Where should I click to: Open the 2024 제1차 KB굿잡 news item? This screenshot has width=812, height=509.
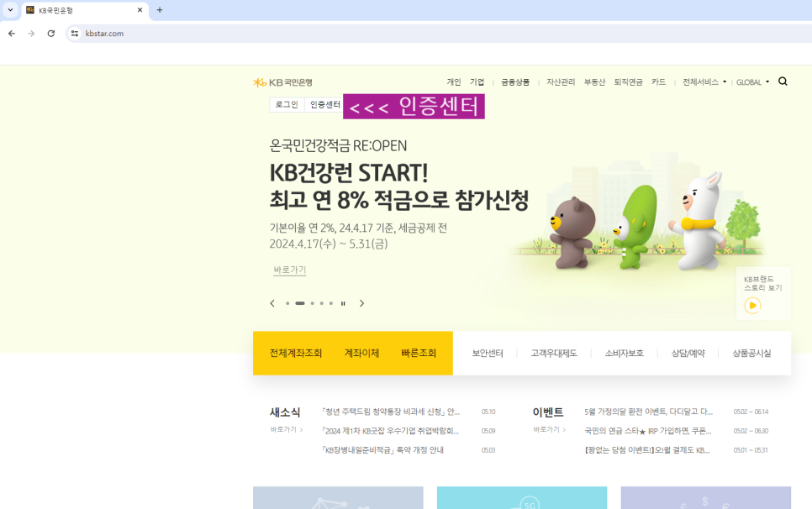tap(390, 431)
